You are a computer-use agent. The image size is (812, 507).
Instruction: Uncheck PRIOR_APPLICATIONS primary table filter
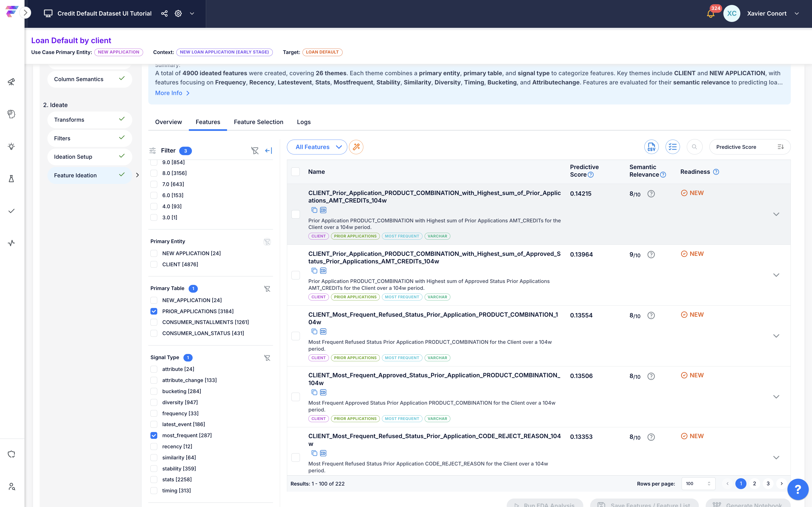[154, 311]
